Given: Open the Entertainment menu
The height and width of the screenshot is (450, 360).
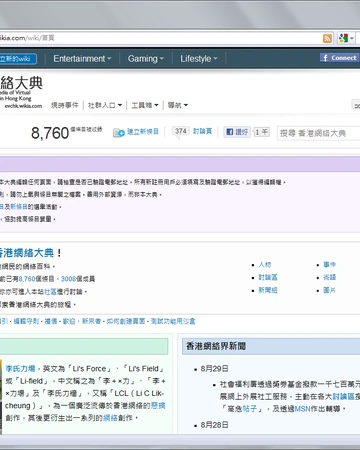Looking at the screenshot, I should pos(82,59).
